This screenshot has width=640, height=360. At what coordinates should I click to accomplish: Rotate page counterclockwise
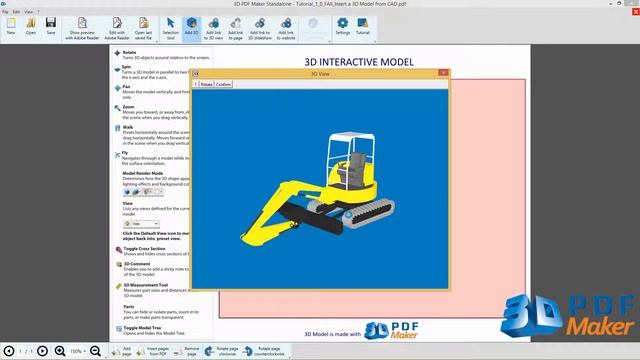coord(264,351)
